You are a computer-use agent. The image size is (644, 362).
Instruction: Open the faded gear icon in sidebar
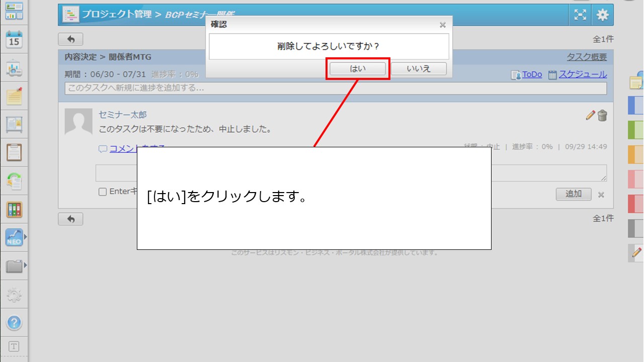coord(14,295)
